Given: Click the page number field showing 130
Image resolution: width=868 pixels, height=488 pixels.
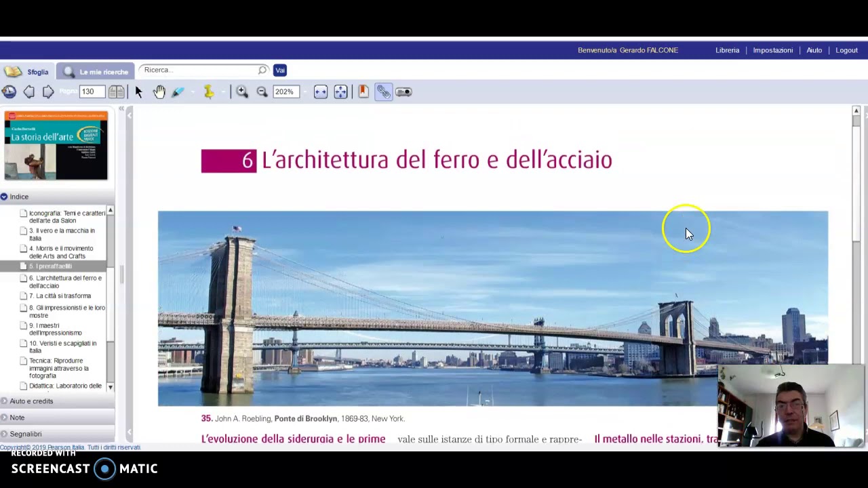Looking at the screenshot, I should point(92,91).
